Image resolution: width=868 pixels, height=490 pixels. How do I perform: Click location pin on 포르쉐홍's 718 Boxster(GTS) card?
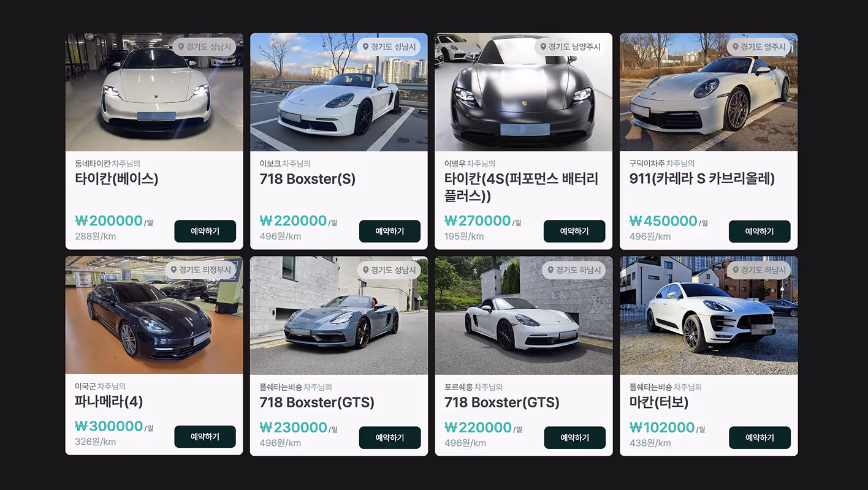[x=550, y=269]
